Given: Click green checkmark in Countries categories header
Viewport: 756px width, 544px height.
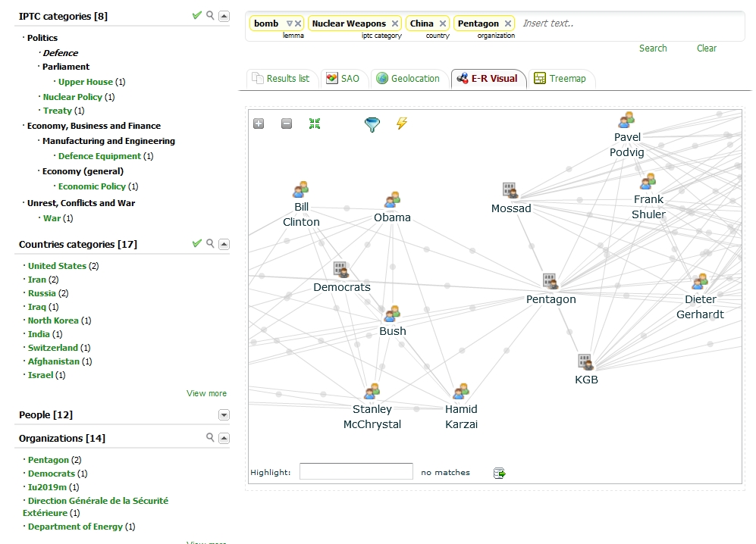Looking at the screenshot, I should point(197,243).
